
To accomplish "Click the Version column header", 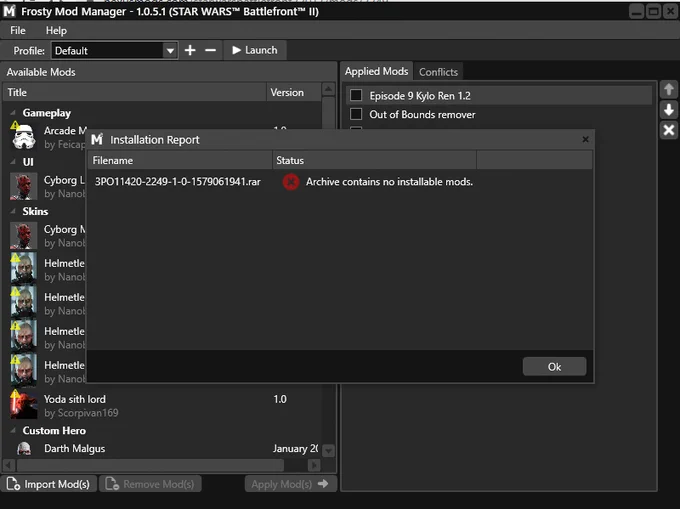I will [294, 92].
